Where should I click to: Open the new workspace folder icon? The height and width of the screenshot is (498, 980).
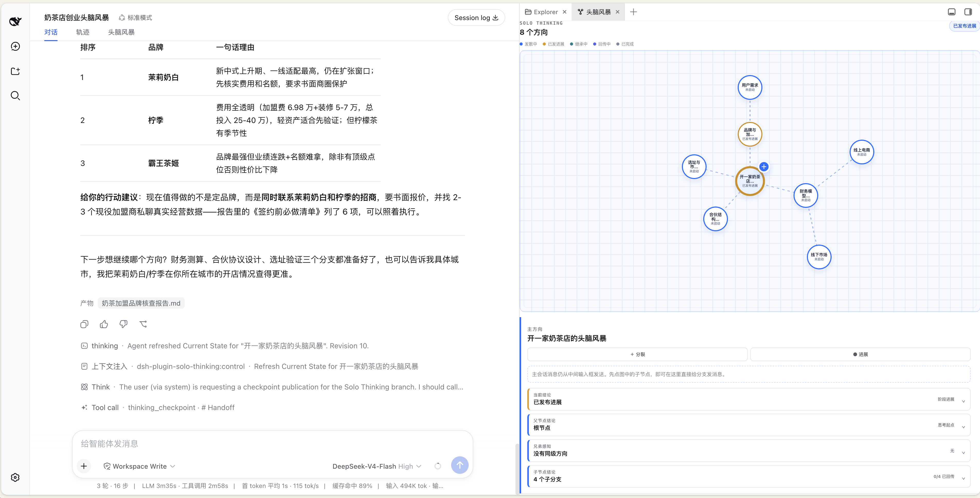coord(15,71)
